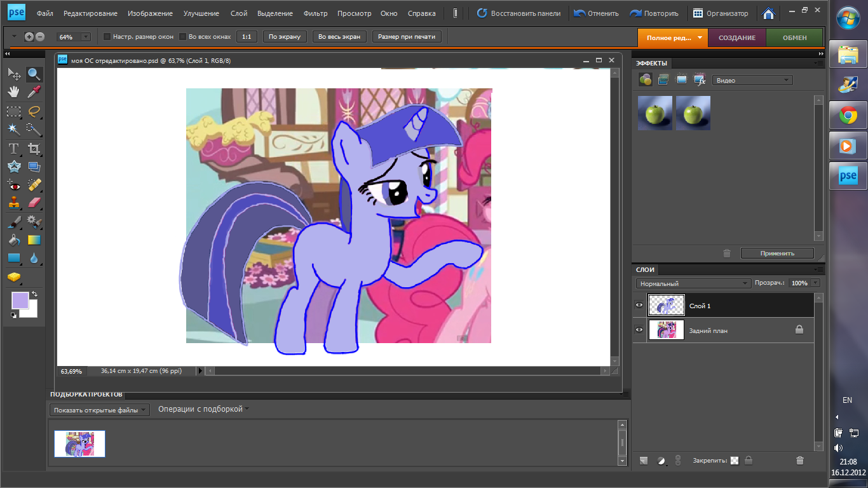The height and width of the screenshot is (488, 868).
Task: Select the Move tool
Action: pyautogui.click(x=13, y=74)
